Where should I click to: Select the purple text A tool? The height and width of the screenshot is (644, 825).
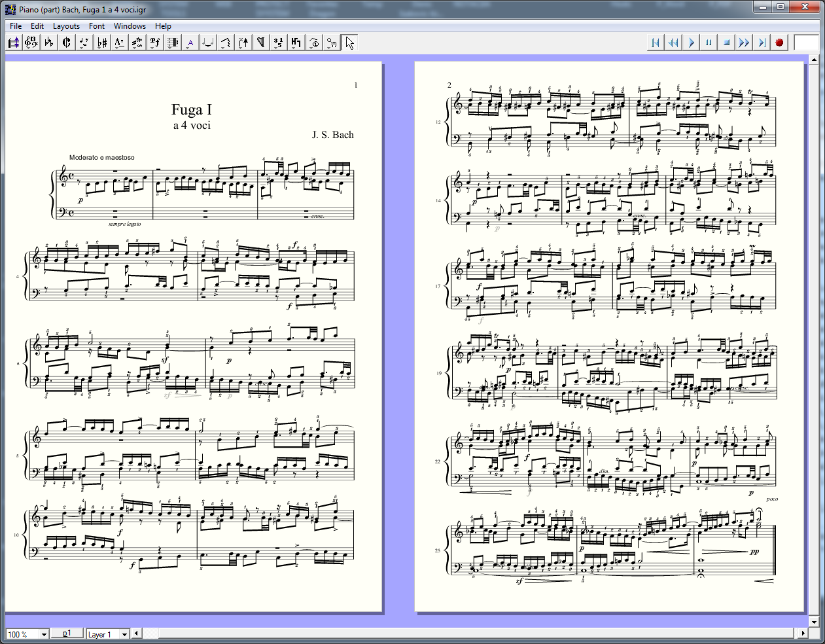190,43
